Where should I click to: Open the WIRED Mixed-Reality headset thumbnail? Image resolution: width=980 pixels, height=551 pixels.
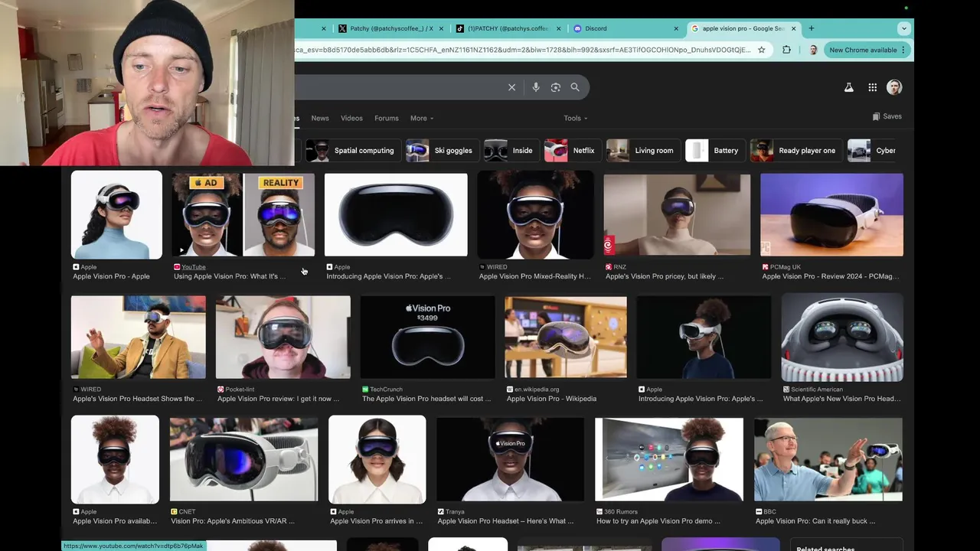pyautogui.click(x=535, y=215)
